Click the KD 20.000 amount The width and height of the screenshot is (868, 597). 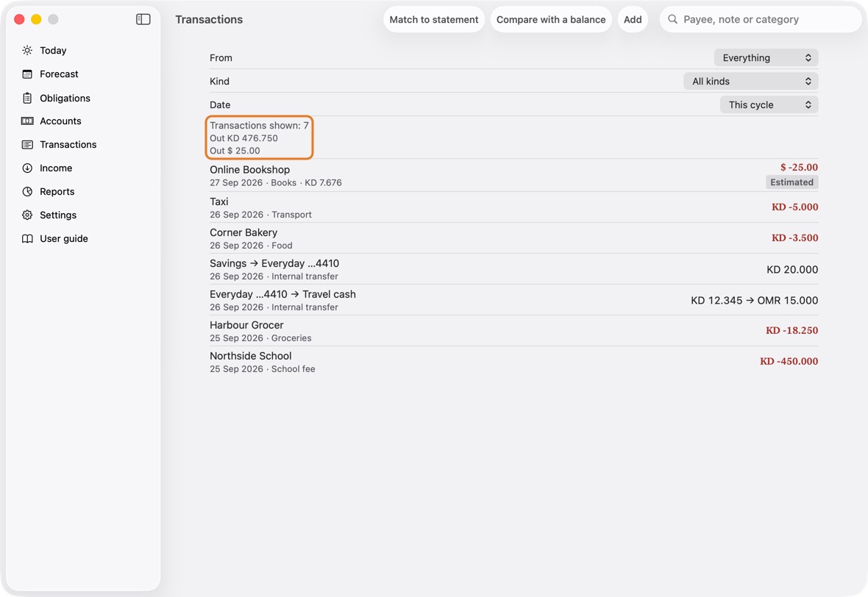tap(792, 269)
